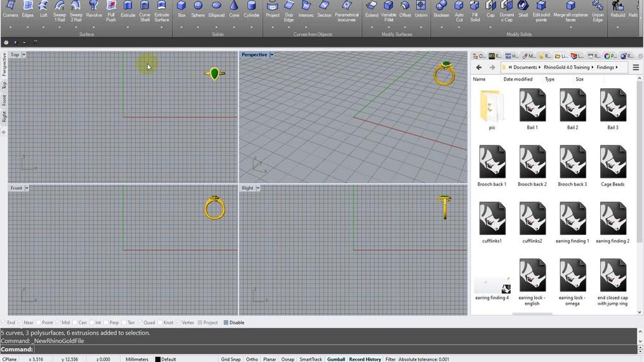Switch to the Perspective side tab
644x362 pixels.
click(4, 65)
